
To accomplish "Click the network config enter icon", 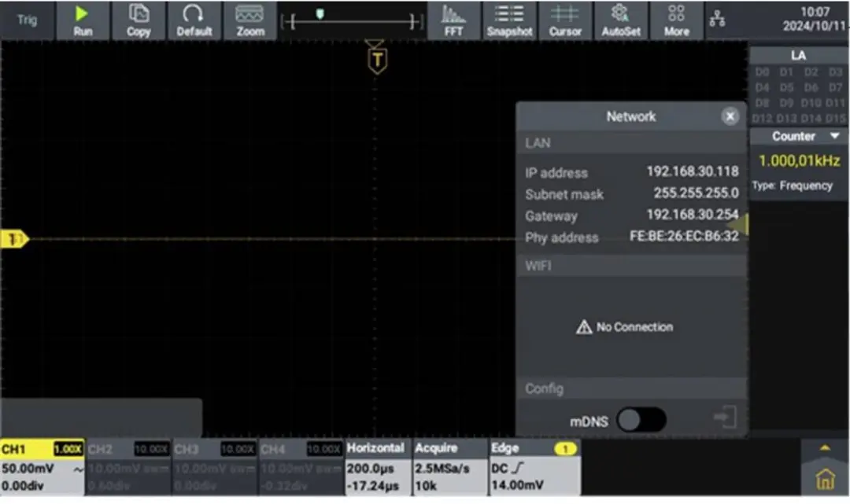I will (x=726, y=417).
